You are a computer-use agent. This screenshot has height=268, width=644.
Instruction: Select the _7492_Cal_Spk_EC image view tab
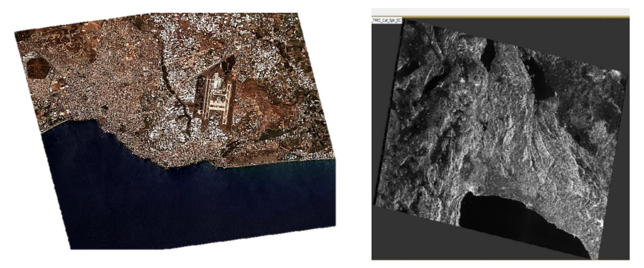click(386, 21)
